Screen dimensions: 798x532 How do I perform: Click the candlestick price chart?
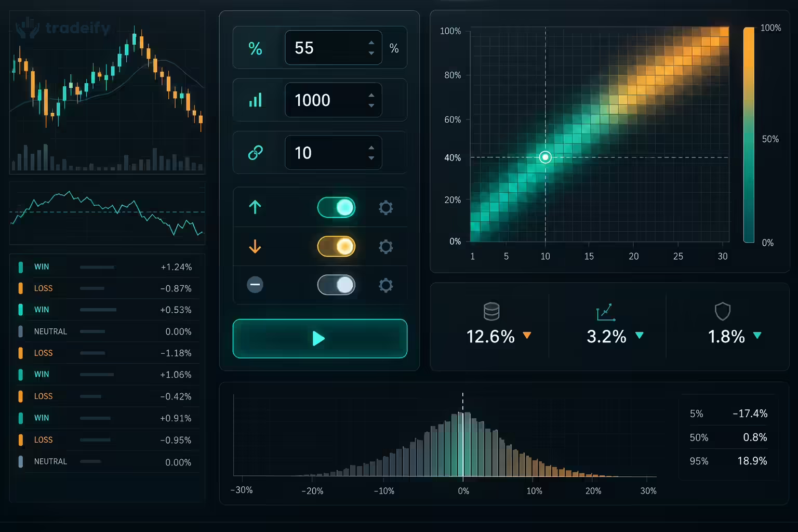coord(108,94)
